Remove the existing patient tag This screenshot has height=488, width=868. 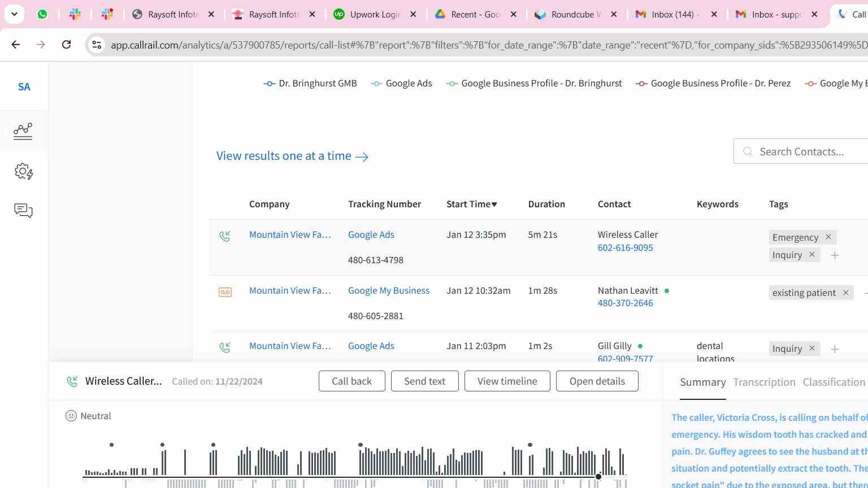[x=846, y=293]
